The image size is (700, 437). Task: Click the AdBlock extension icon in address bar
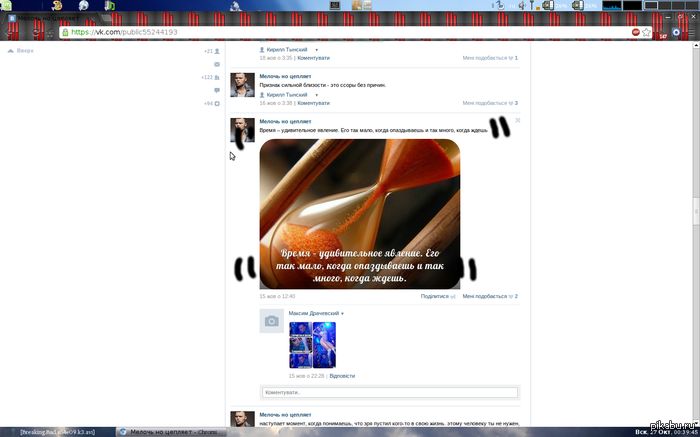636,32
